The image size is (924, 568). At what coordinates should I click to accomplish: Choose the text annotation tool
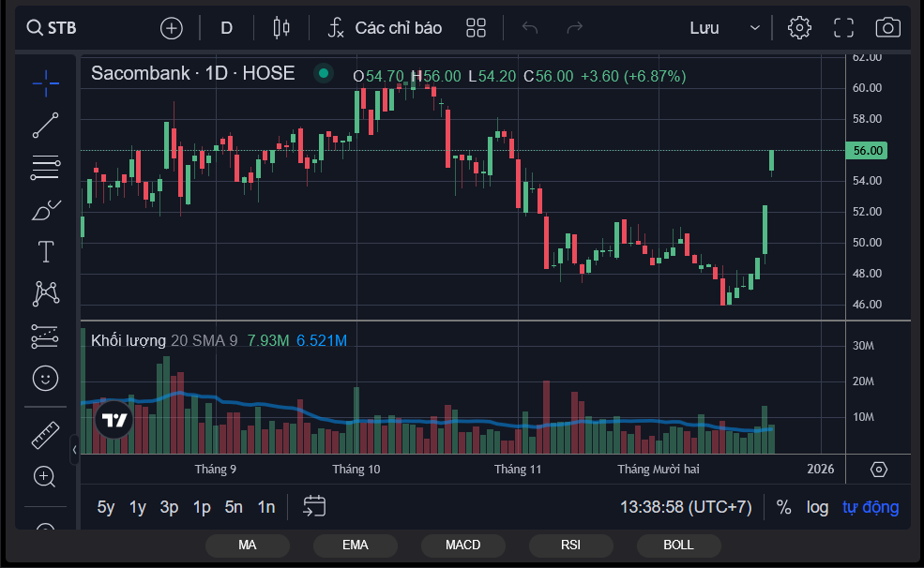tap(45, 252)
